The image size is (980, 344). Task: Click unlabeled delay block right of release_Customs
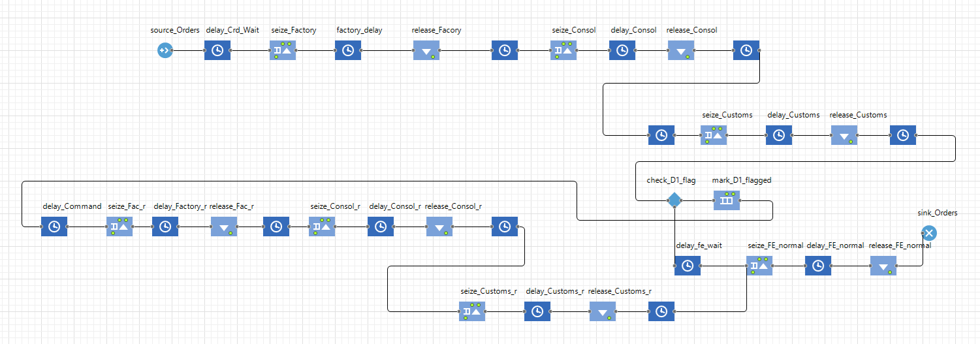pyautogui.click(x=903, y=135)
